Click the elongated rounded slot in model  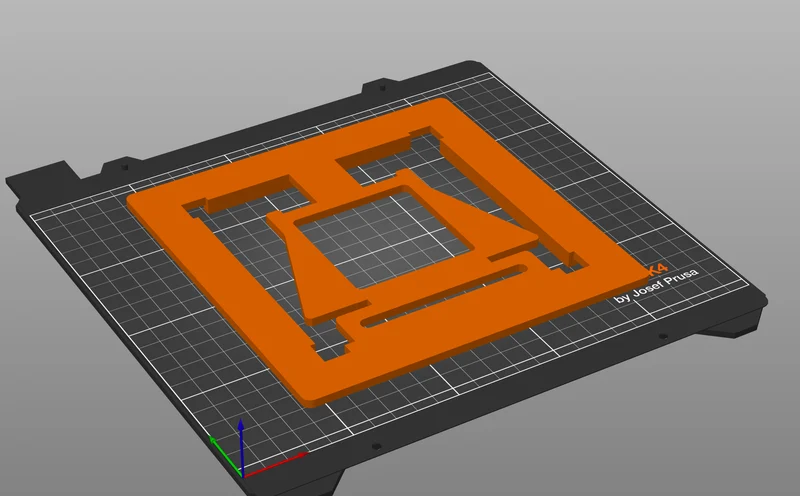point(444,295)
